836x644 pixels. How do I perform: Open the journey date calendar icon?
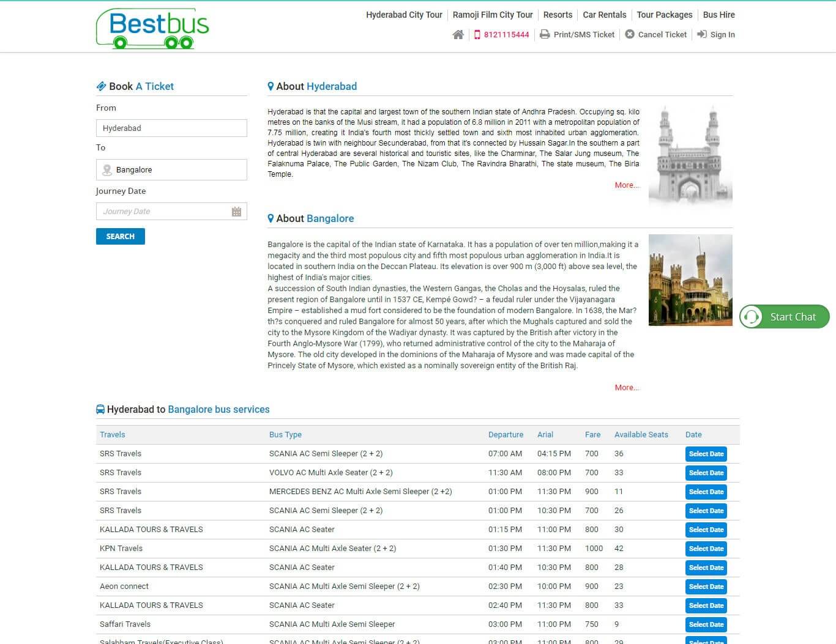point(236,212)
